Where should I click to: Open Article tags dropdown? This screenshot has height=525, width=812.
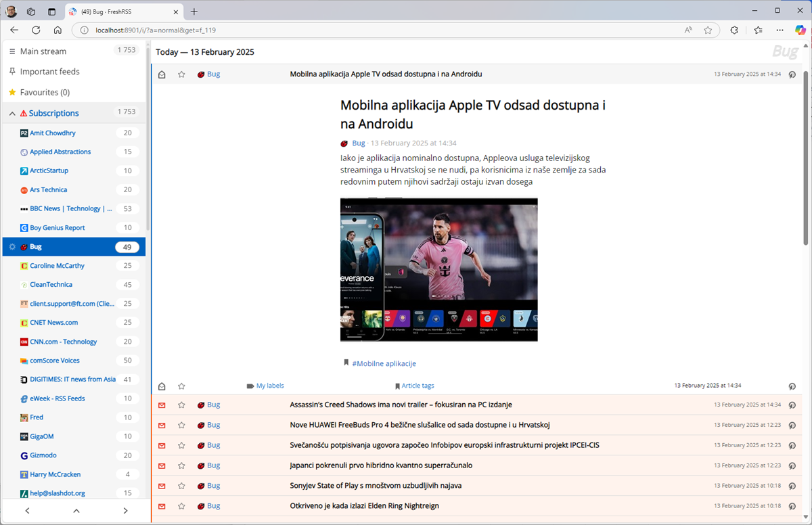click(414, 386)
